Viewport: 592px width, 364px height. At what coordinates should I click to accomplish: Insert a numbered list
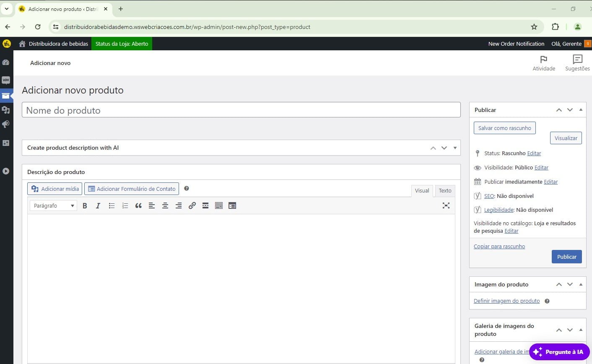pos(125,205)
